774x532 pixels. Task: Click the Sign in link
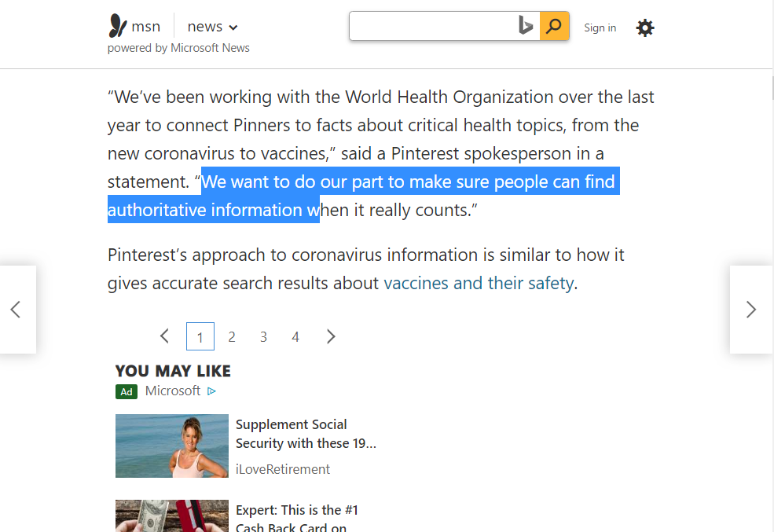pos(600,28)
